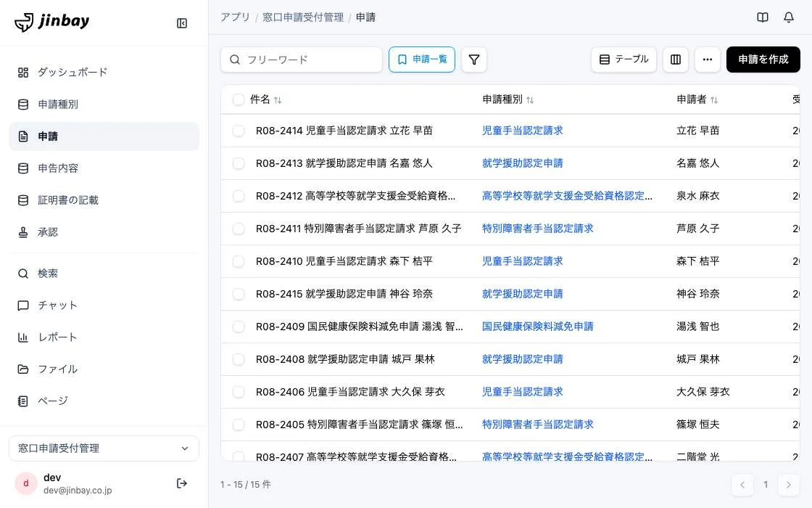Open 国民健康保険料減免申請 link
Image resolution: width=812 pixels, height=508 pixels.
click(537, 327)
